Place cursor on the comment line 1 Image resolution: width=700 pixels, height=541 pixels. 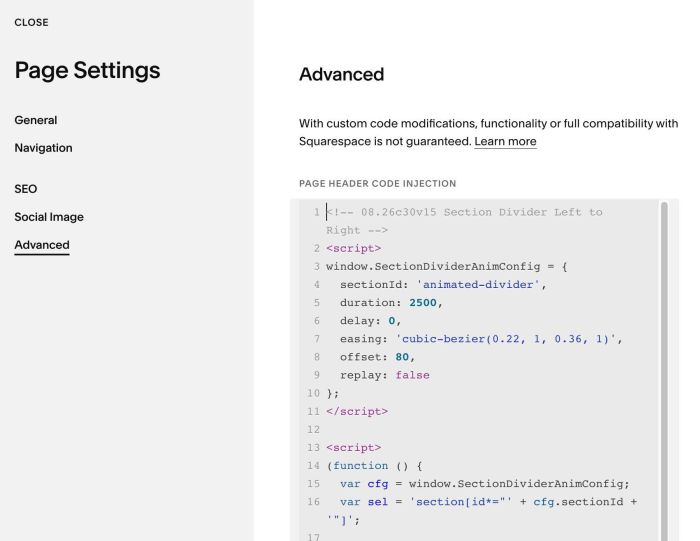[x=464, y=221]
